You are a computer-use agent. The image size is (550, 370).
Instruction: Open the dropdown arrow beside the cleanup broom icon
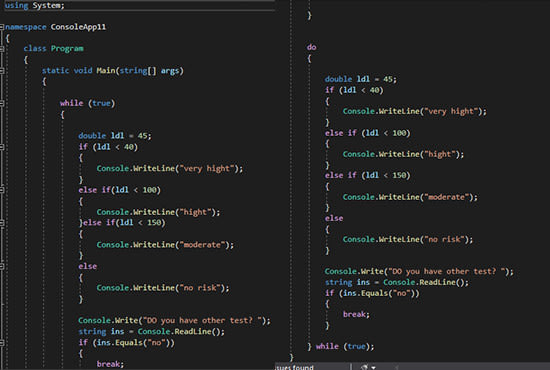373,368
